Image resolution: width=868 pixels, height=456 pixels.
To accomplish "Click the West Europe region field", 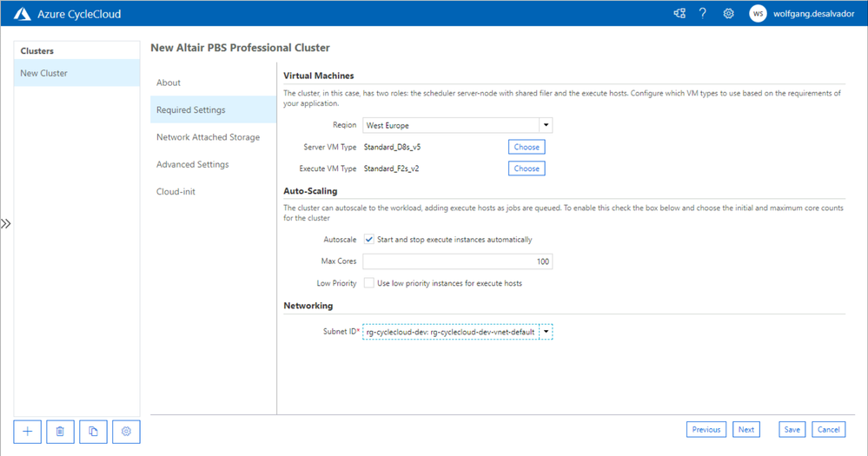I will coord(451,125).
